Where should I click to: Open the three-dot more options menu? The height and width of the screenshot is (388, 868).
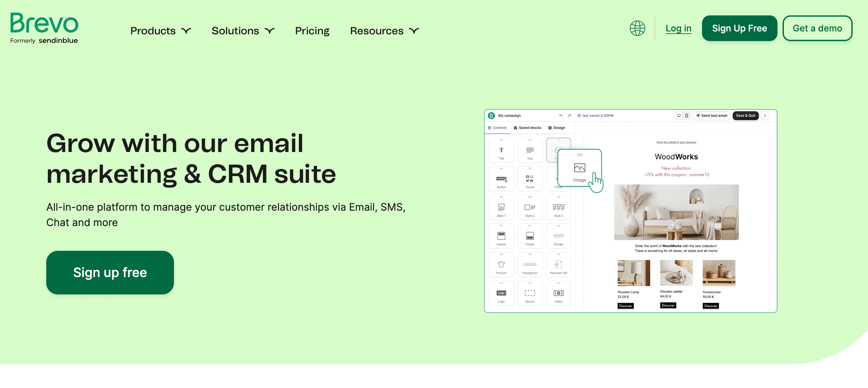[x=765, y=115]
